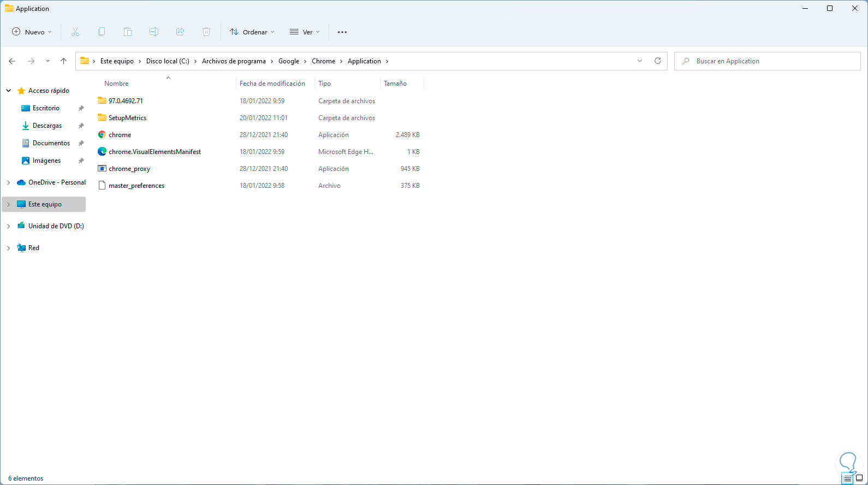Select the chrome application icon
This screenshot has height=485, width=868.
point(102,135)
